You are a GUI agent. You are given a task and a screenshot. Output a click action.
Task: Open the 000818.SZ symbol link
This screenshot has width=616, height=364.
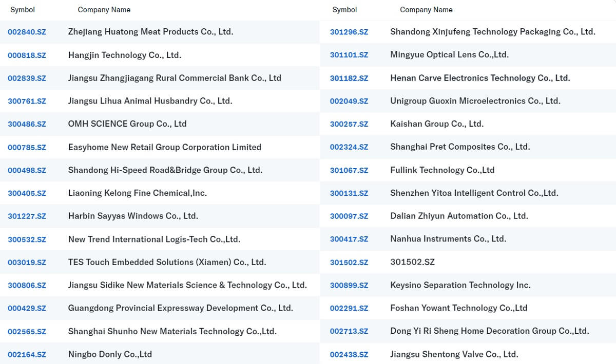click(27, 55)
